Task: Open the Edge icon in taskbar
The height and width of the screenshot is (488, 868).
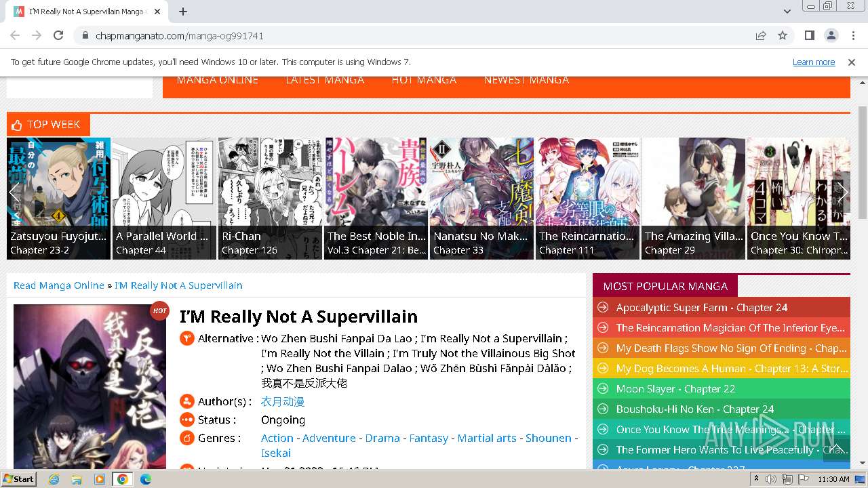Action: 145,479
